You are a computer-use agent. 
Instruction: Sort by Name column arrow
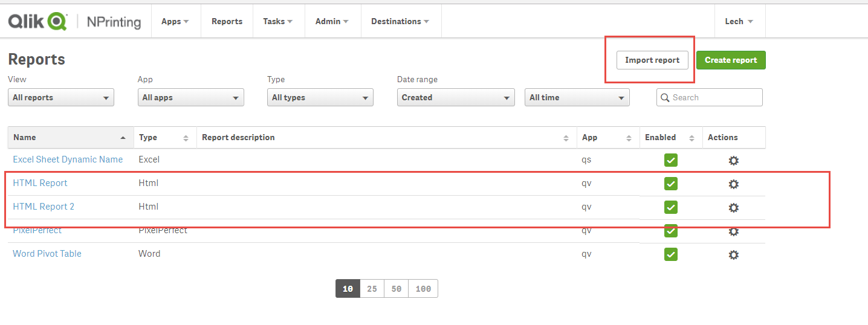(123, 138)
